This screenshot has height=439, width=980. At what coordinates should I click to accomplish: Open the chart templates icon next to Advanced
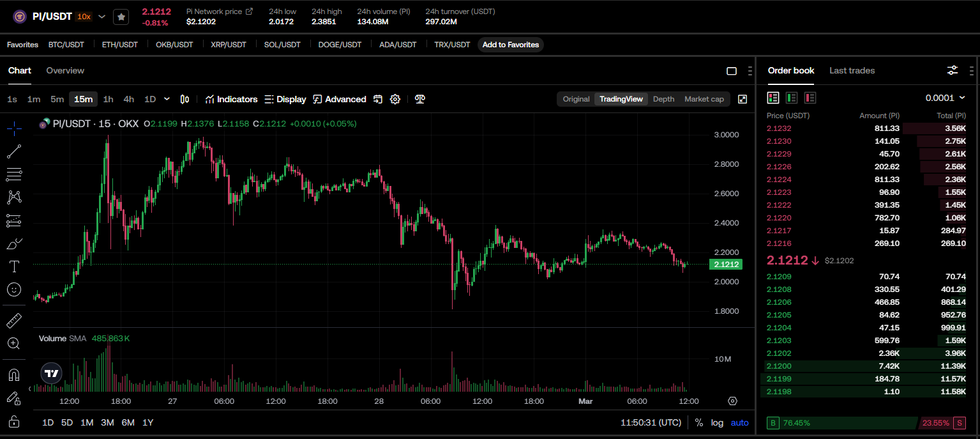[x=378, y=99]
